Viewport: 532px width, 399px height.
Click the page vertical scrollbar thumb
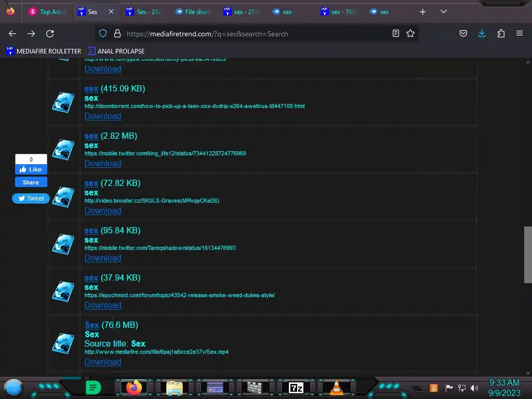pyautogui.click(x=528, y=255)
